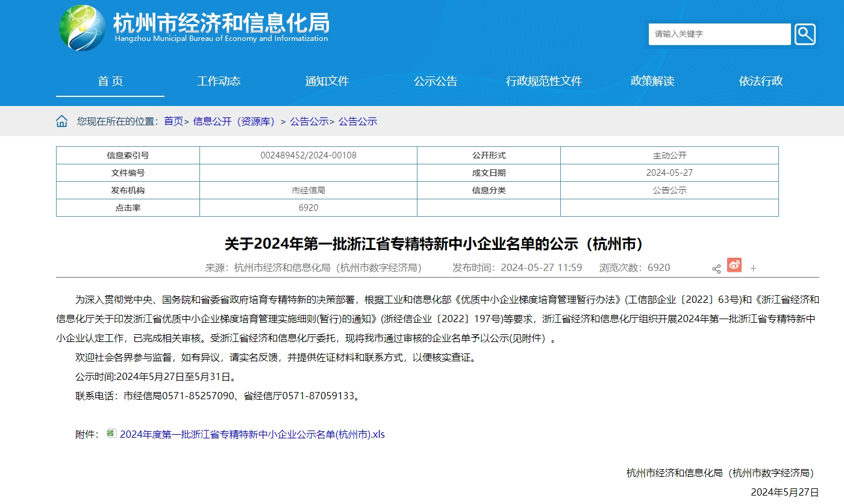The height and width of the screenshot is (504, 844).
Task: Download the 2024年度第一批 xls attachment
Action: point(252,434)
